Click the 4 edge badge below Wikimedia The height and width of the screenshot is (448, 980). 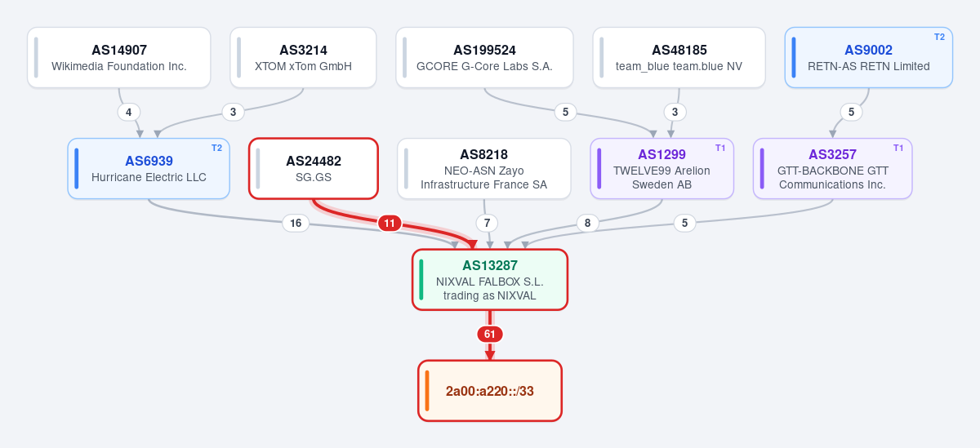click(x=128, y=112)
